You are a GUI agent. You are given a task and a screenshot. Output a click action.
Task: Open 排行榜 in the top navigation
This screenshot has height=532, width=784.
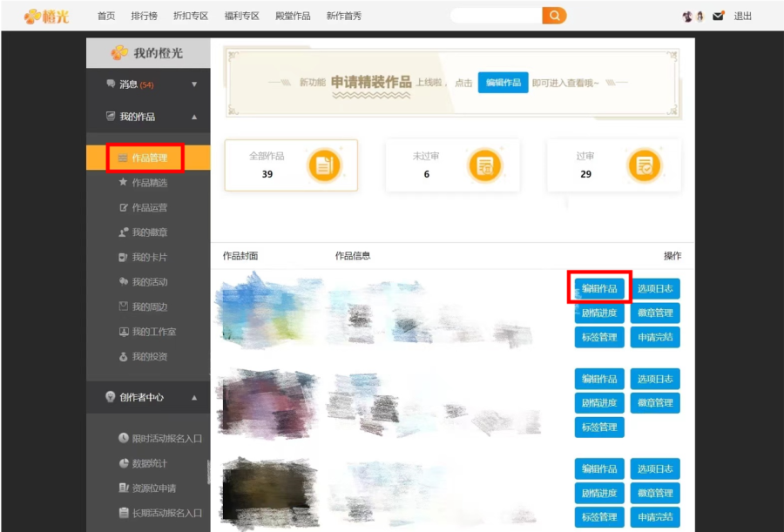coord(145,16)
